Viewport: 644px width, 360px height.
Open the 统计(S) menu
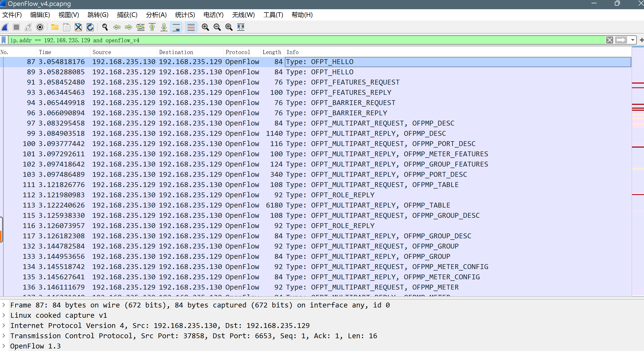(185, 15)
